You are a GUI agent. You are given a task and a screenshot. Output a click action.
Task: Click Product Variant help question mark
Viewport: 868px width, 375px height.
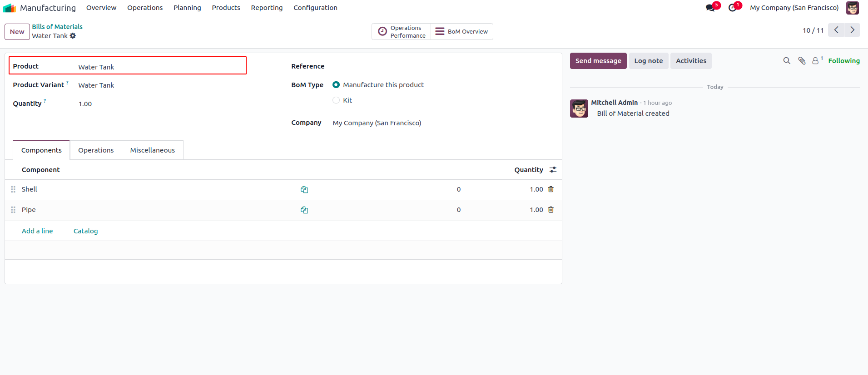67,83
